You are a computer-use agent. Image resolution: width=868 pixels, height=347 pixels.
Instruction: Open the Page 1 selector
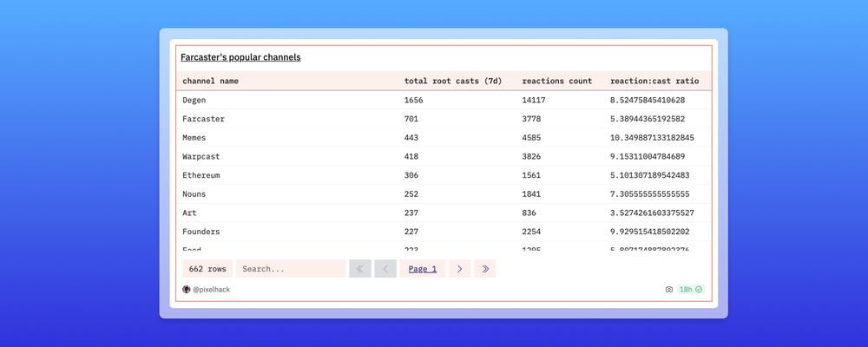coord(423,269)
